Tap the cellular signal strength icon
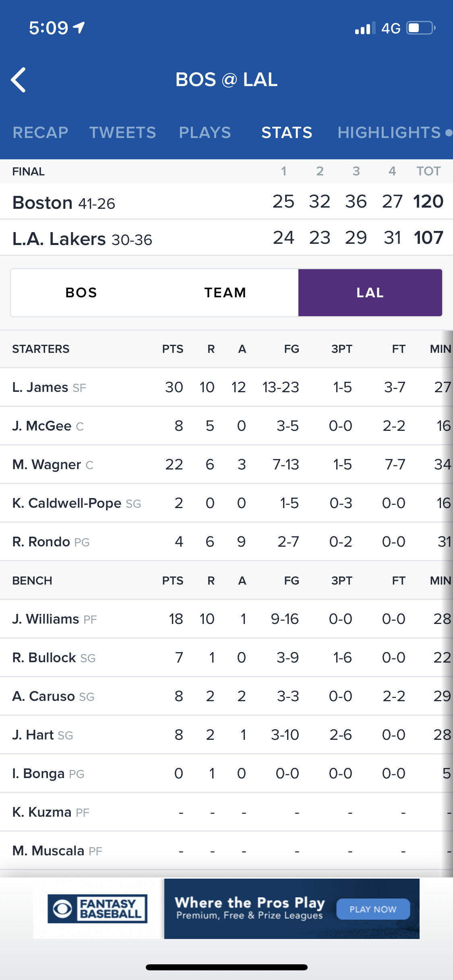This screenshot has width=453, height=980. [365, 29]
